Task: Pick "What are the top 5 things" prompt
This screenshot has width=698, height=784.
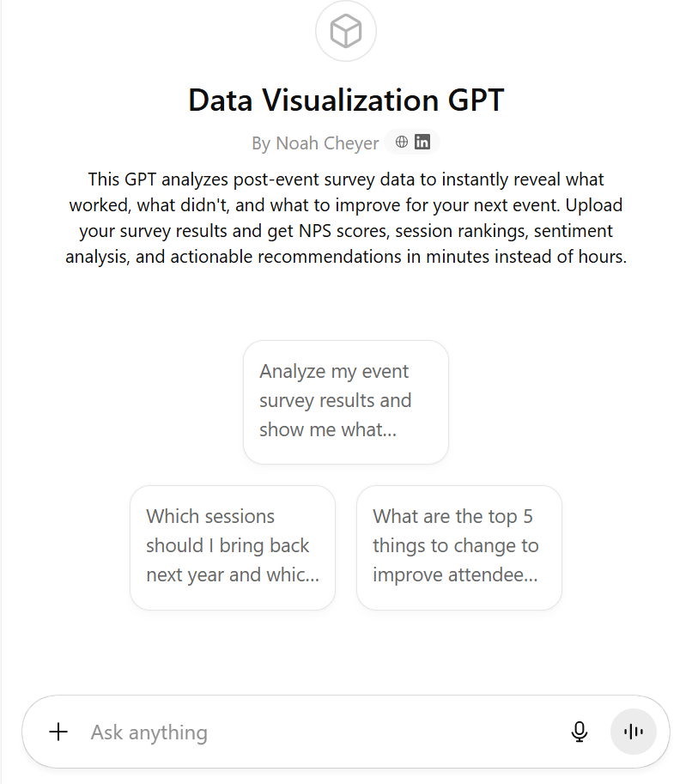Action: 458,546
